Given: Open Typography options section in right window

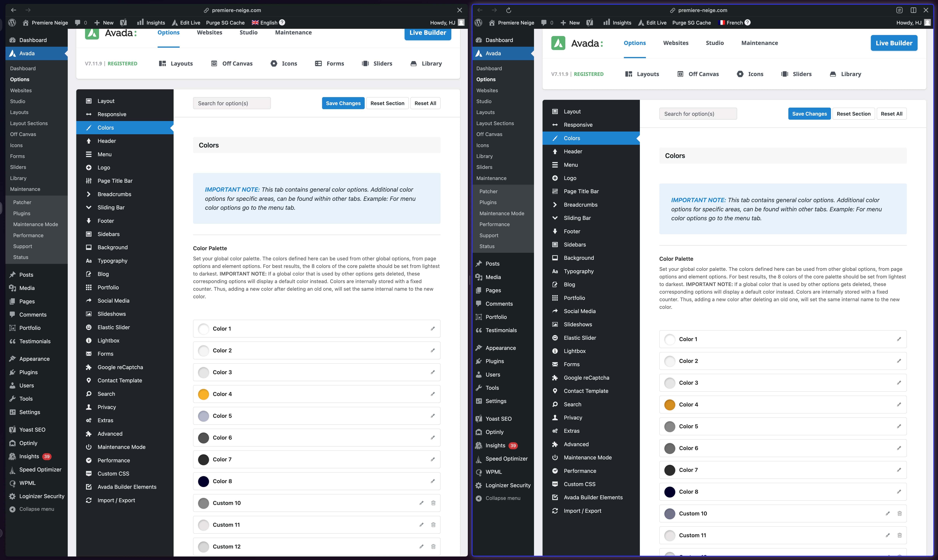Looking at the screenshot, I should click(591, 271).
